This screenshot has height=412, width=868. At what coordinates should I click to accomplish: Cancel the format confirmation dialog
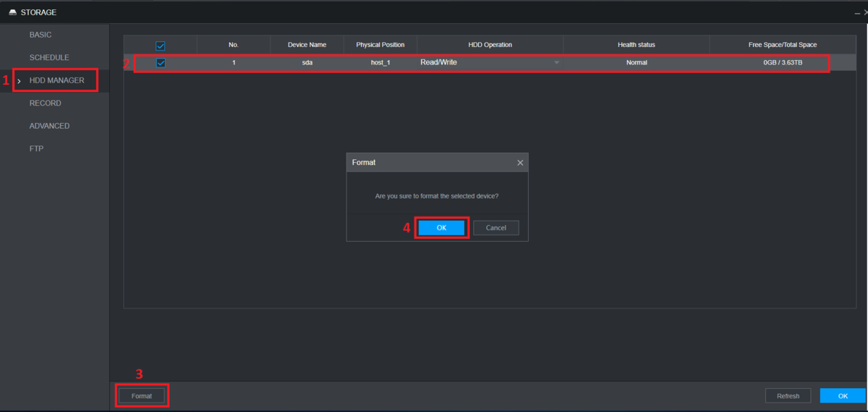click(x=495, y=227)
